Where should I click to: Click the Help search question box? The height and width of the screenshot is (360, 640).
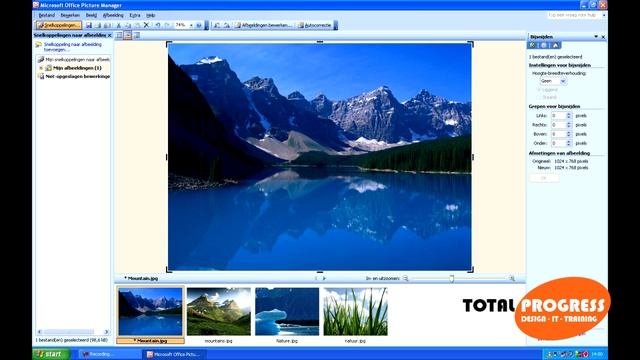point(574,15)
